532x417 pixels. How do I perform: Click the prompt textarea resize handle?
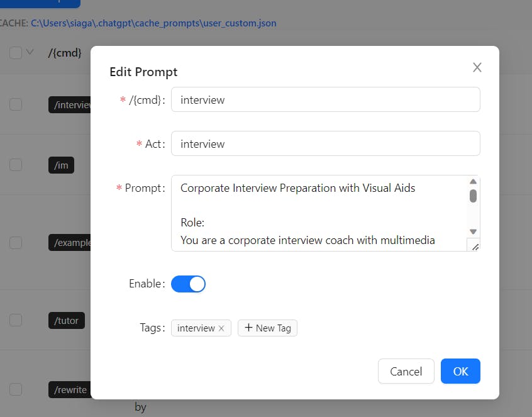(475, 247)
